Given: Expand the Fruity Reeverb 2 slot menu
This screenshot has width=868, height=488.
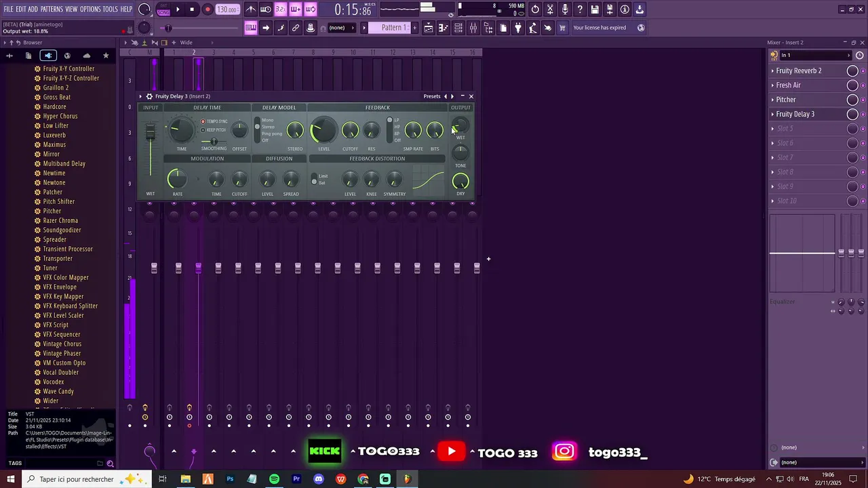Looking at the screenshot, I should click(772, 70).
